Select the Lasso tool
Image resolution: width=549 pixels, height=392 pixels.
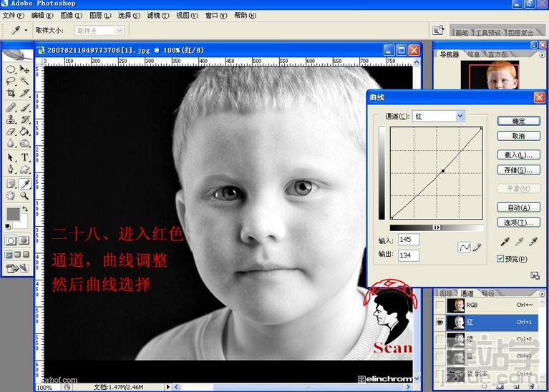[x=11, y=82]
